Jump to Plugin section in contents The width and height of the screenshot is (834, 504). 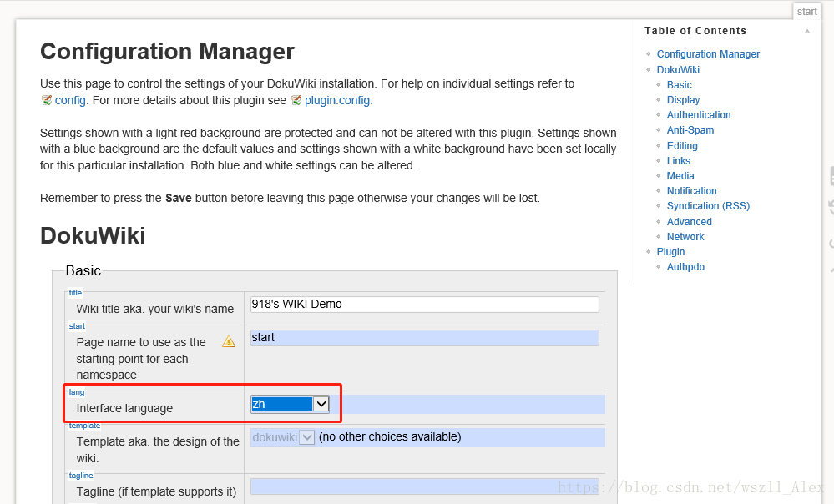point(670,251)
